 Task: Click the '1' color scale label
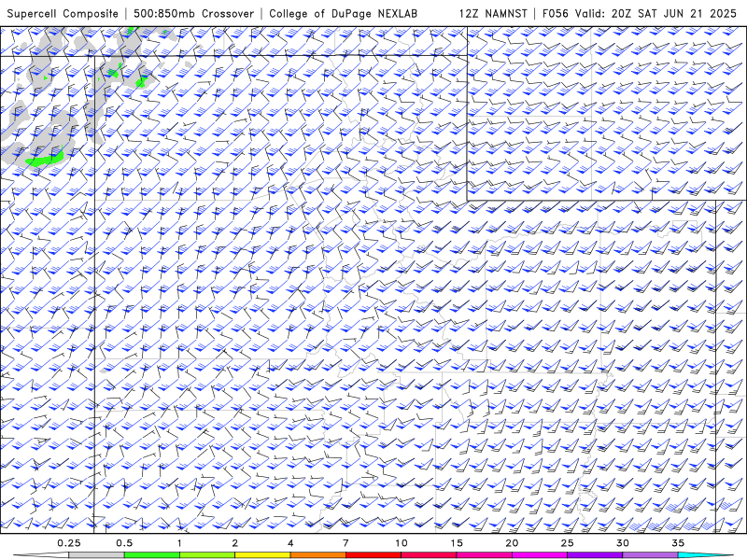(x=179, y=543)
